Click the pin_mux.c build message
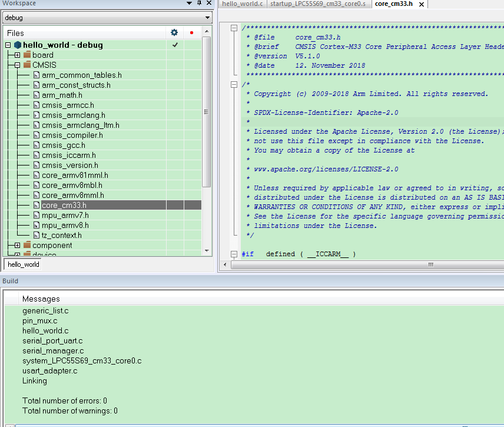 click(40, 320)
